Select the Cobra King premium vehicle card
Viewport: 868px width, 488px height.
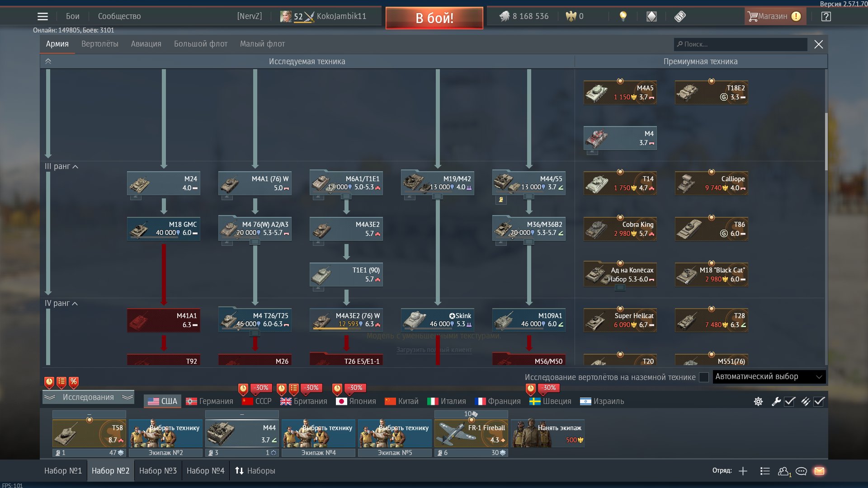(x=620, y=229)
